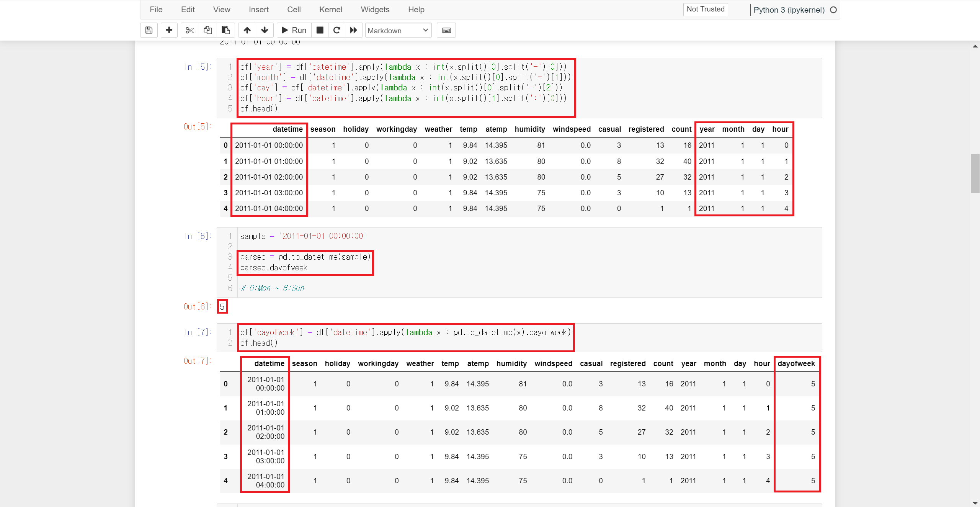Insert a cell below with the plus icon
This screenshot has height=507, width=980.
tap(169, 30)
